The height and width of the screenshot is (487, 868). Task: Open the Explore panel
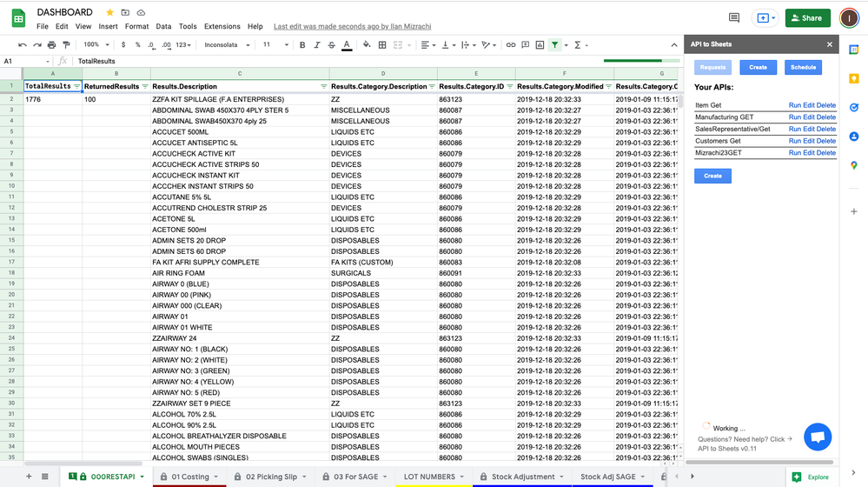point(811,477)
